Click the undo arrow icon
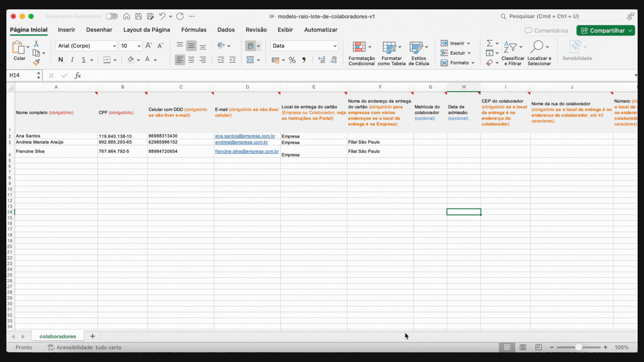The height and width of the screenshot is (362, 644). tap(162, 16)
